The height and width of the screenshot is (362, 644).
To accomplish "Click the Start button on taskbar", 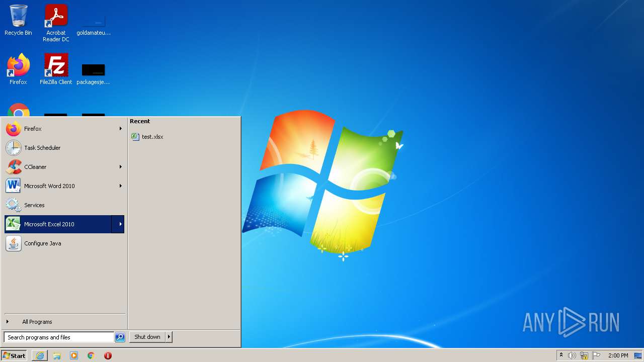I will pos(14,355).
